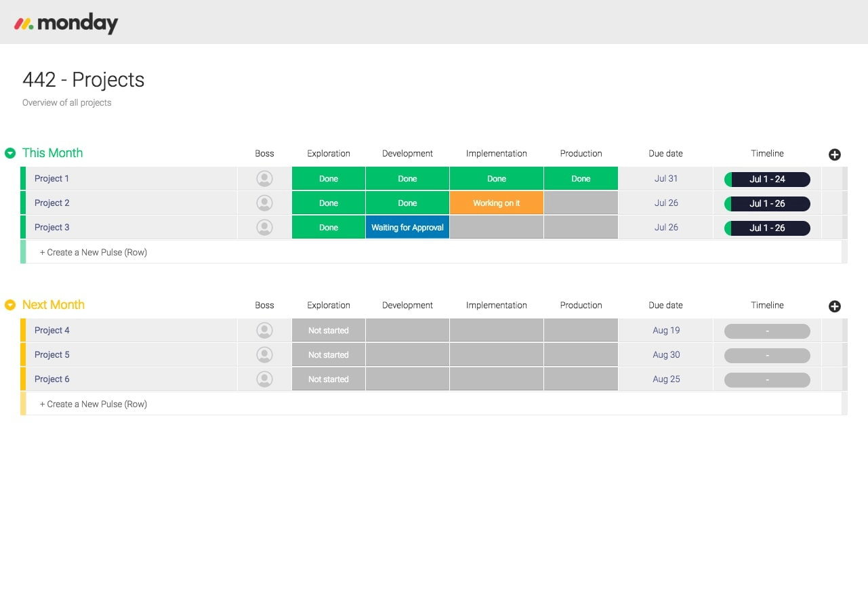
Task: Click the Overview of all projects description
Action: point(67,103)
